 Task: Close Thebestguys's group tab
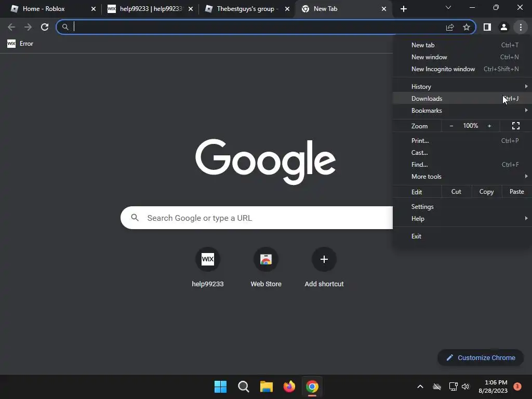click(287, 9)
